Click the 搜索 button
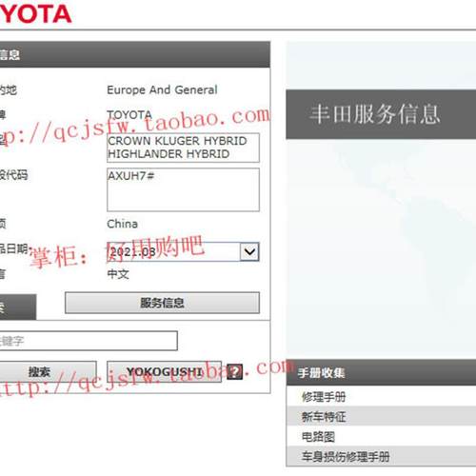Screen dimensions: 476x476 [x=48, y=371]
